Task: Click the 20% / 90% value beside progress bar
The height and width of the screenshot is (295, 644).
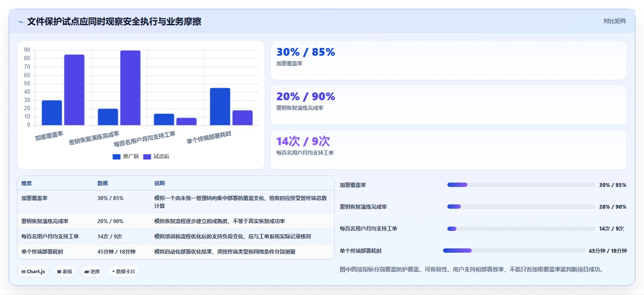Action: [x=613, y=207]
